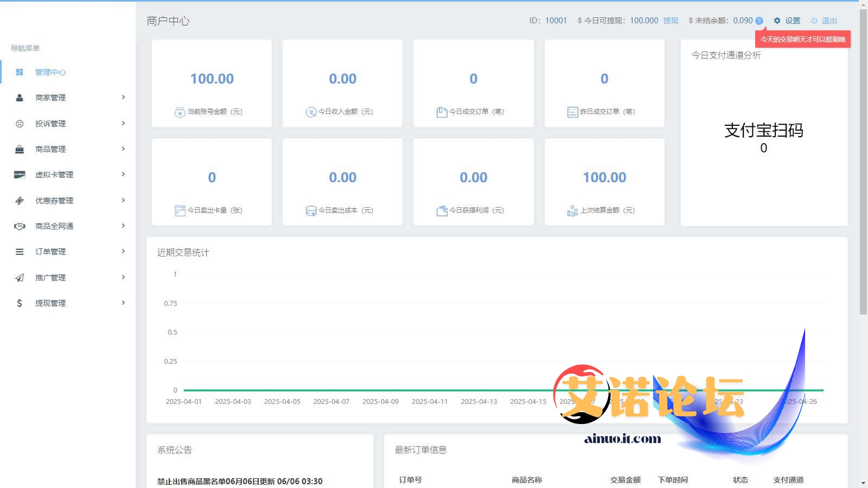Click the 提现管理 dollar sign icon

click(20, 303)
